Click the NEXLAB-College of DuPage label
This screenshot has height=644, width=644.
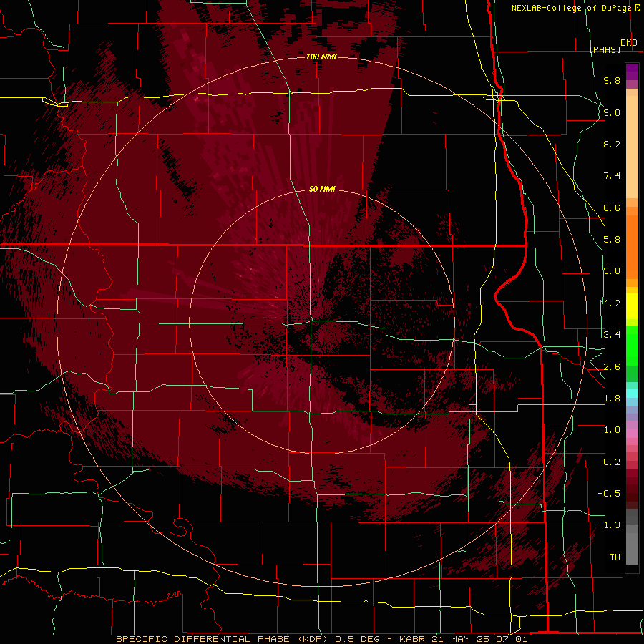(x=571, y=8)
